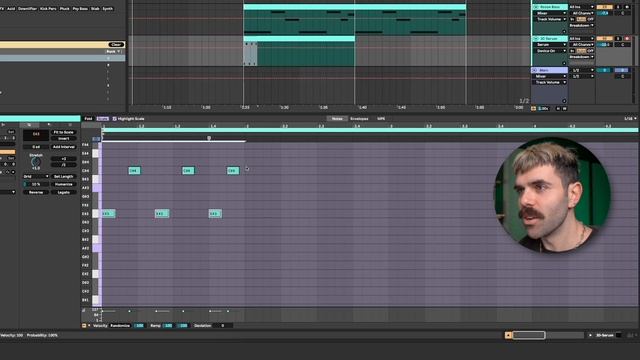Click the Add Interval button
The height and width of the screenshot is (360, 640).
pos(63,147)
